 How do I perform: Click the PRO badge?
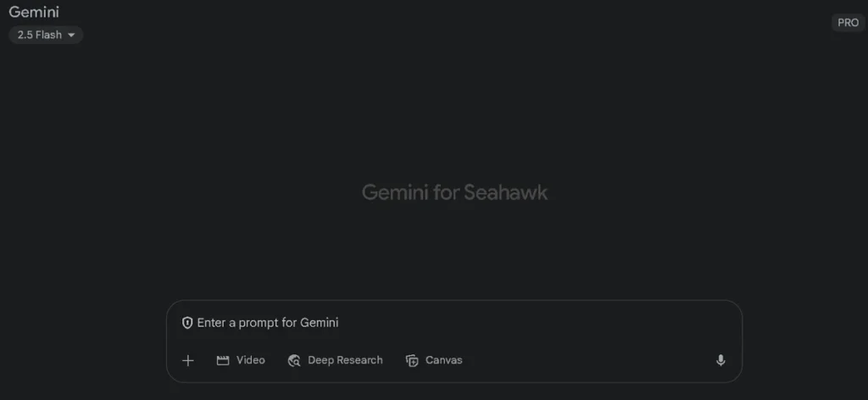[x=848, y=23]
